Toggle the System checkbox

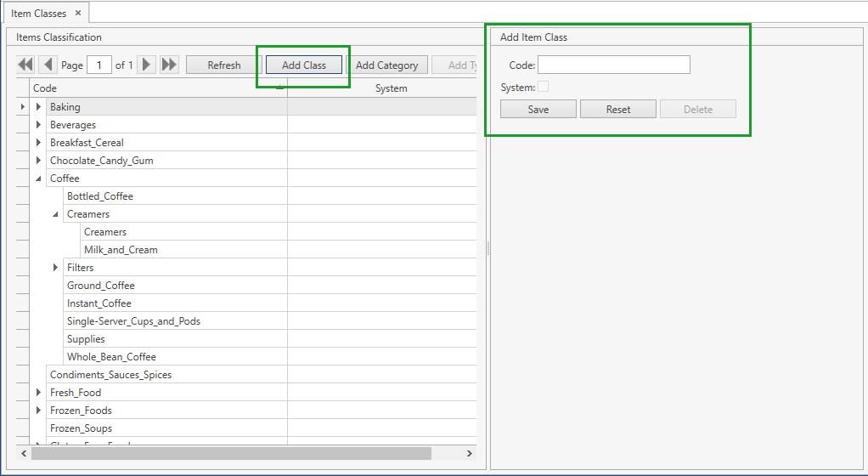point(543,87)
